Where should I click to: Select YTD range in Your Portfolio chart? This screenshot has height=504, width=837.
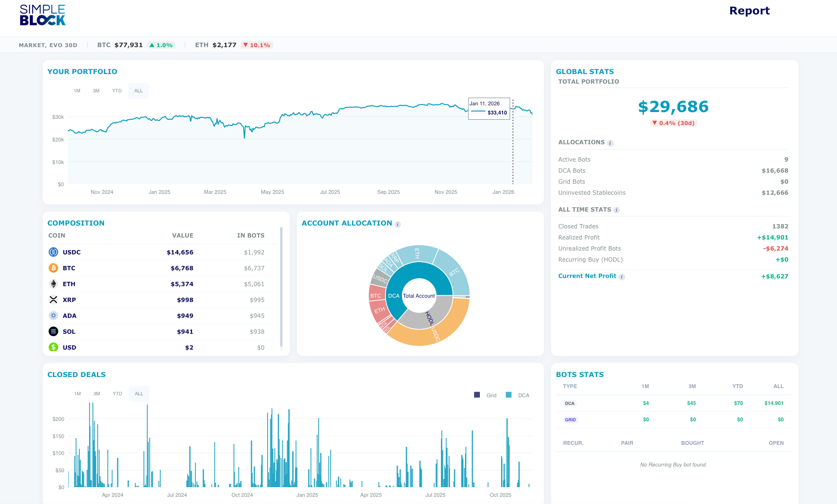pyautogui.click(x=117, y=91)
